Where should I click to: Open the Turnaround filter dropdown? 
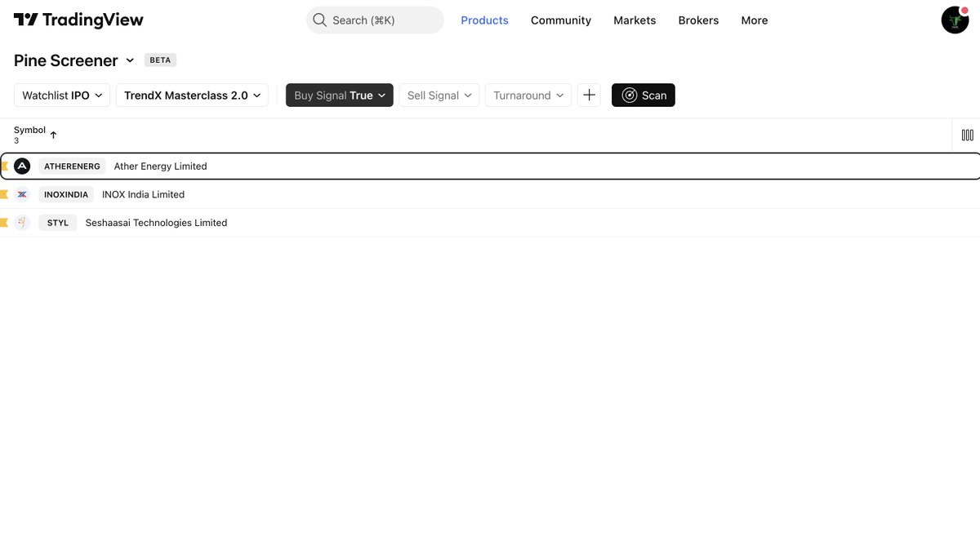pyautogui.click(x=528, y=95)
